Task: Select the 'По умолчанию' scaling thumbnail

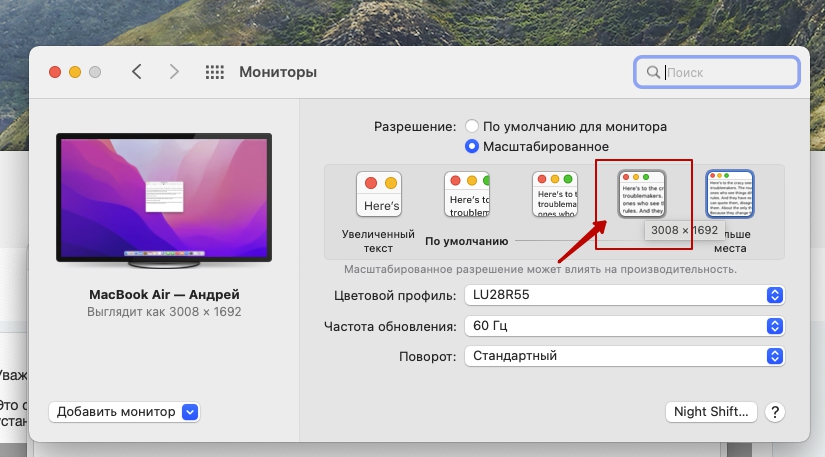Action: point(467,194)
